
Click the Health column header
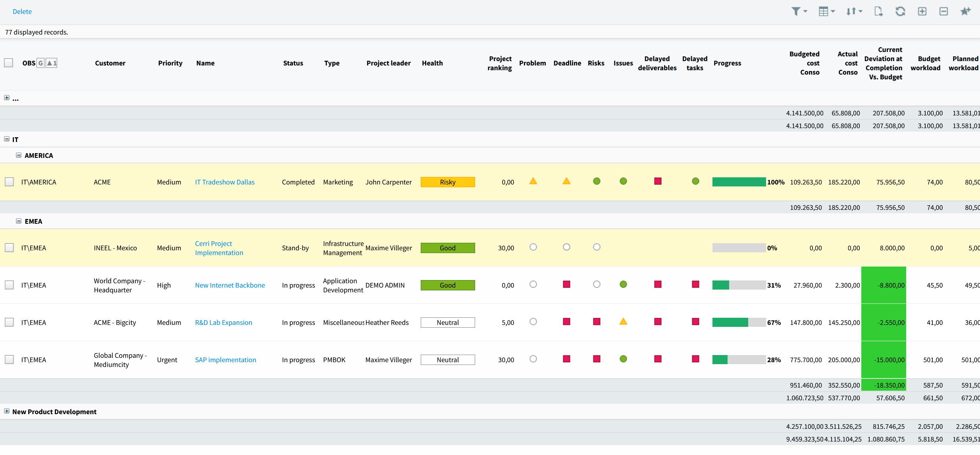pyautogui.click(x=432, y=63)
